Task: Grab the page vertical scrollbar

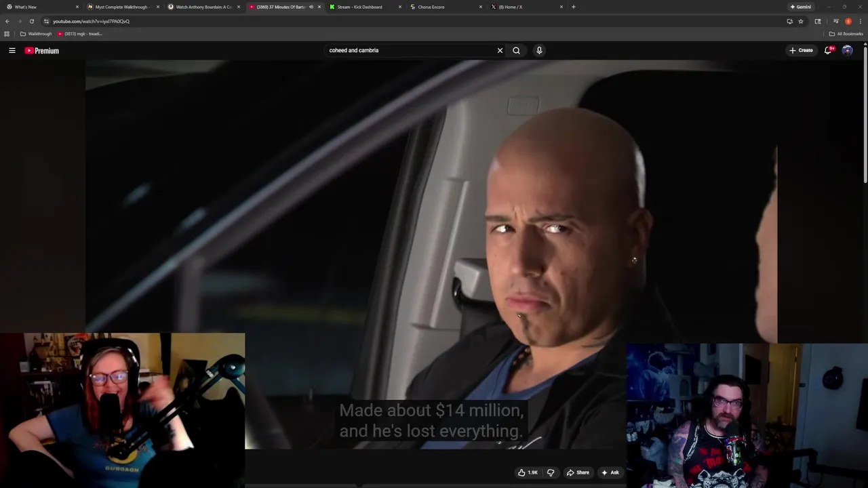Action: pos(865,115)
